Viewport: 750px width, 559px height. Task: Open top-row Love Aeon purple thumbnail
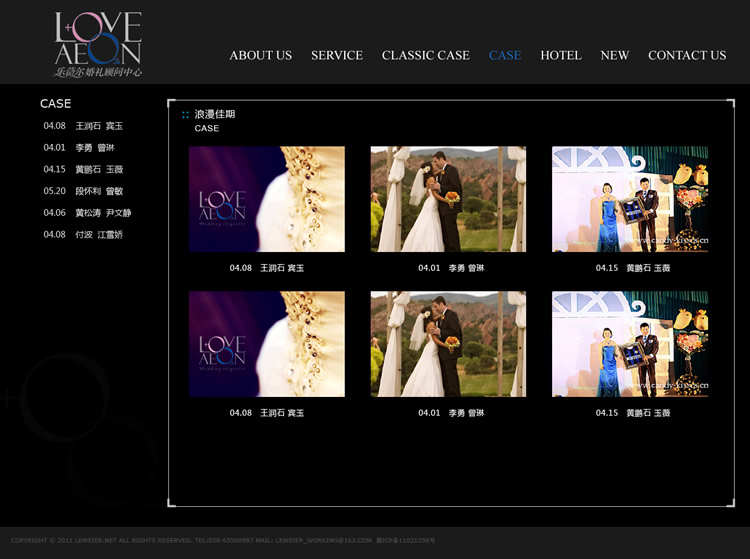tap(266, 199)
